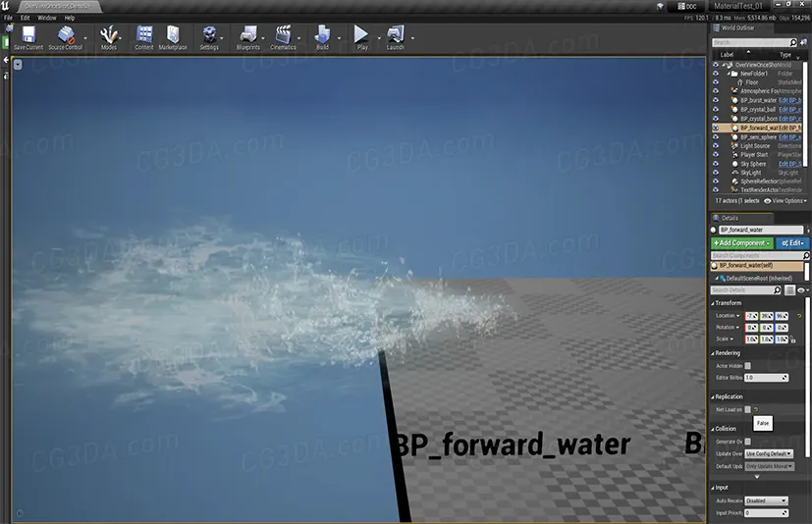Image resolution: width=812 pixels, height=524 pixels.
Task: Open the Help menu
Action: coord(70,18)
